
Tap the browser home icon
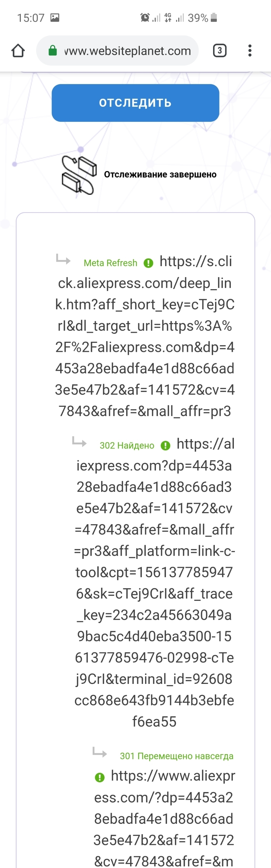pos(18,51)
